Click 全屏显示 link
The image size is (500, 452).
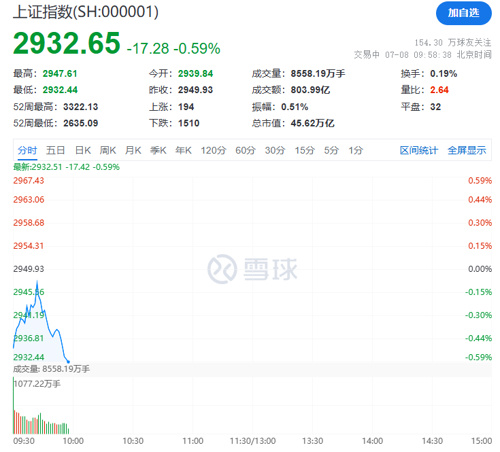point(467,150)
